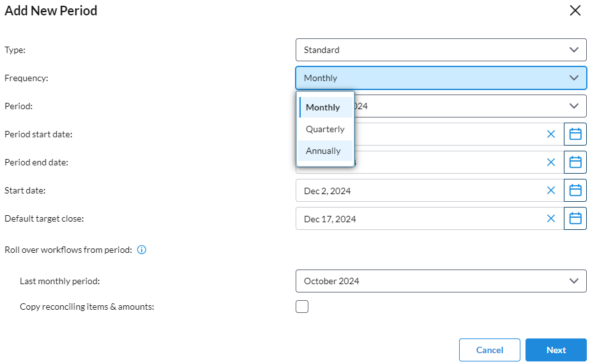Clear the Dec 17, 2024 target close date

pos(551,218)
